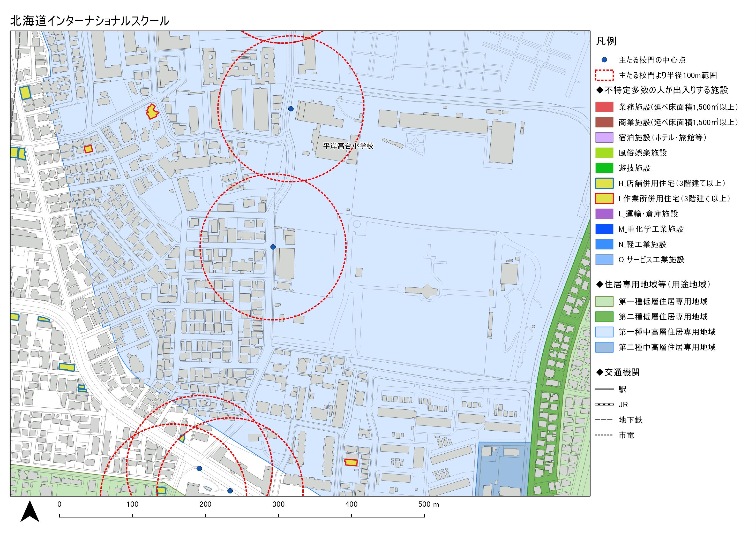Click the 第二種中高層住居専用地域 blue swatch
The height and width of the screenshot is (534, 756).
[604, 347]
